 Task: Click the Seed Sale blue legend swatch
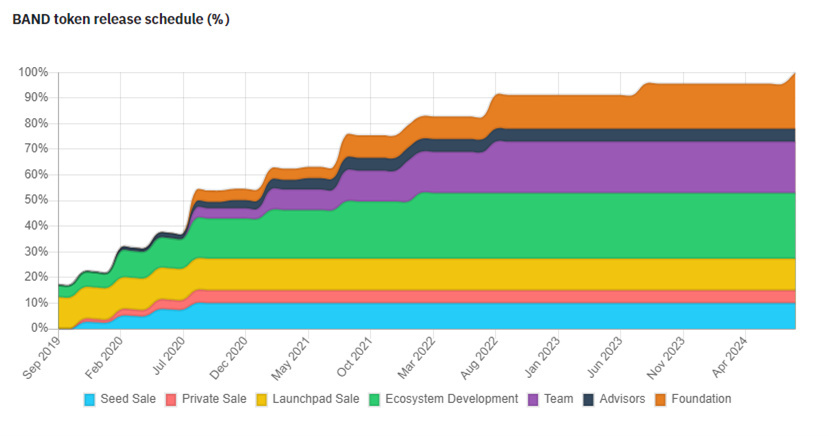[90, 400]
